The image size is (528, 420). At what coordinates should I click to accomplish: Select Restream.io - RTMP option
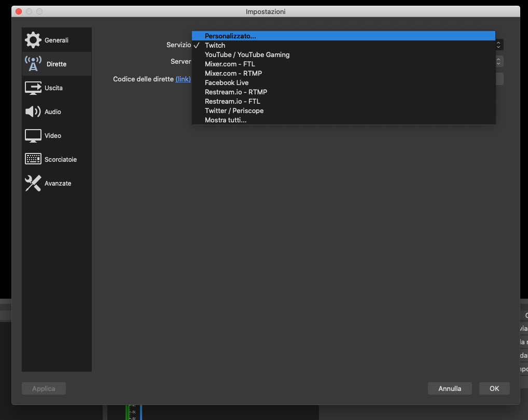343,92
